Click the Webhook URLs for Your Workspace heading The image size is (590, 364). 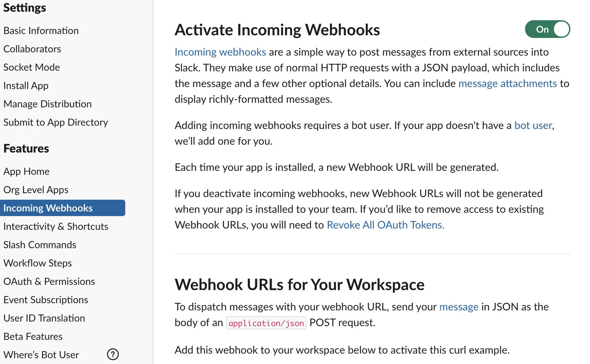[299, 285]
